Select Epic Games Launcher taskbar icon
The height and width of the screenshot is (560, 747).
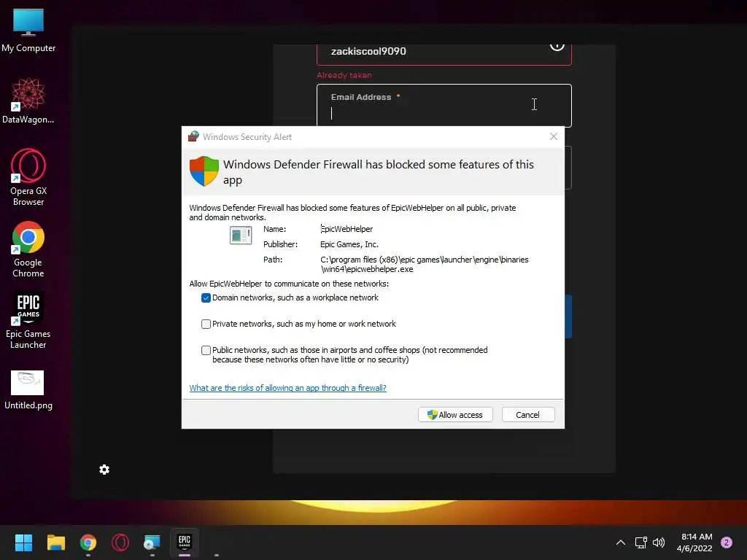tap(185, 542)
